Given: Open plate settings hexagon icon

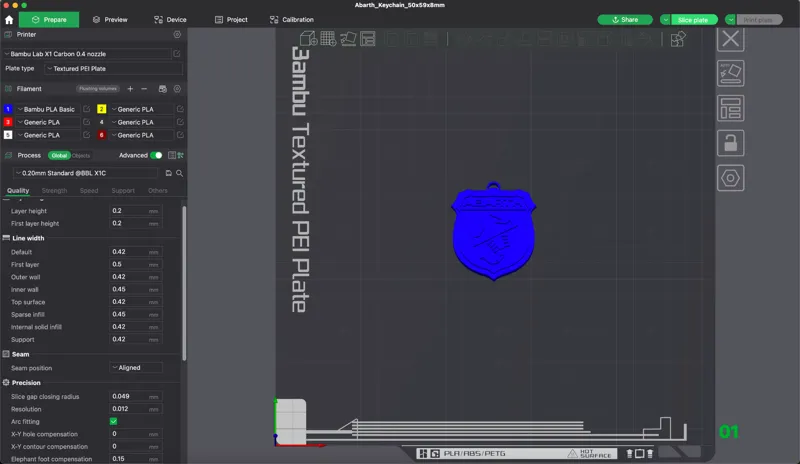Looking at the screenshot, I should point(731,178).
